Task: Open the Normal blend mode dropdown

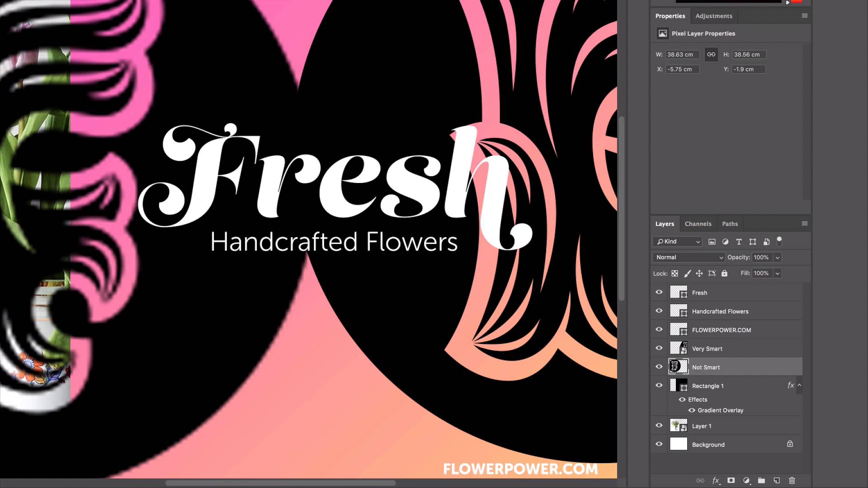Action: [x=689, y=258]
